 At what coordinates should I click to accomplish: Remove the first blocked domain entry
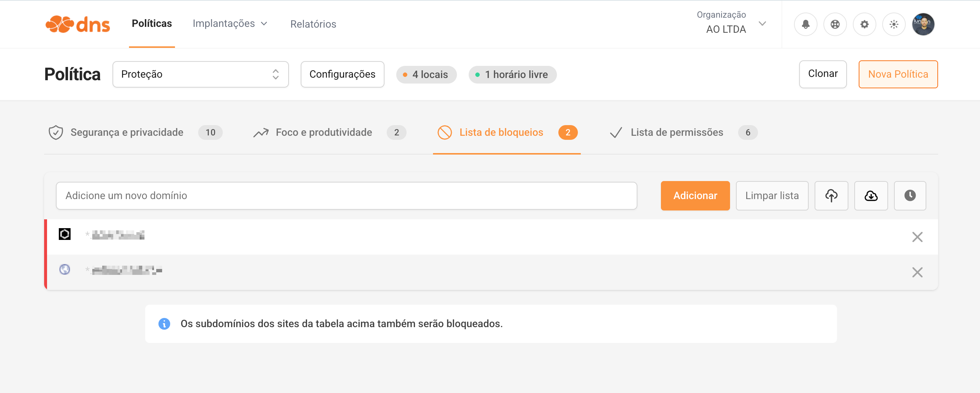[x=917, y=237]
